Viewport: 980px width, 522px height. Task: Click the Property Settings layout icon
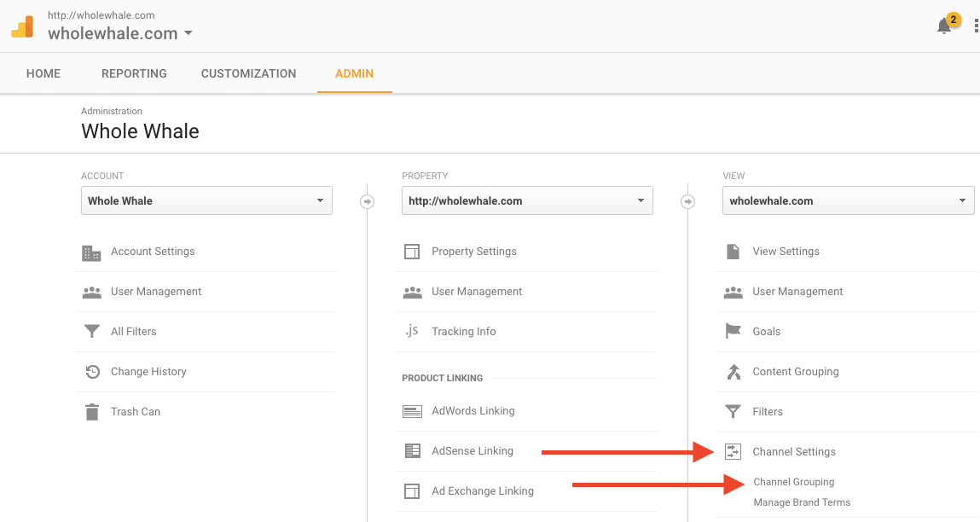(x=412, y=252)
